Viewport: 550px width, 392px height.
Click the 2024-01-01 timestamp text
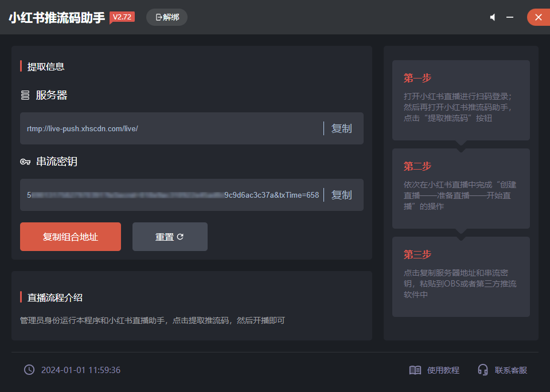tap(81, 370)
